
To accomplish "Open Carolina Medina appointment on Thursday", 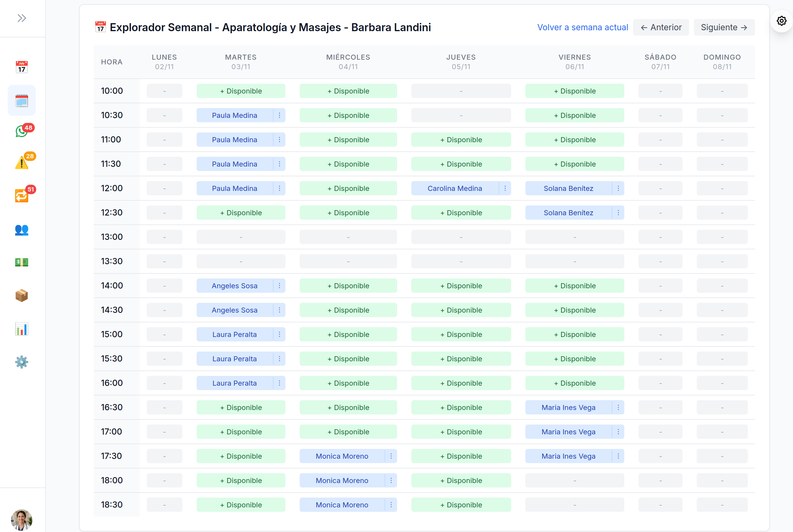I will tap(455, 188).
